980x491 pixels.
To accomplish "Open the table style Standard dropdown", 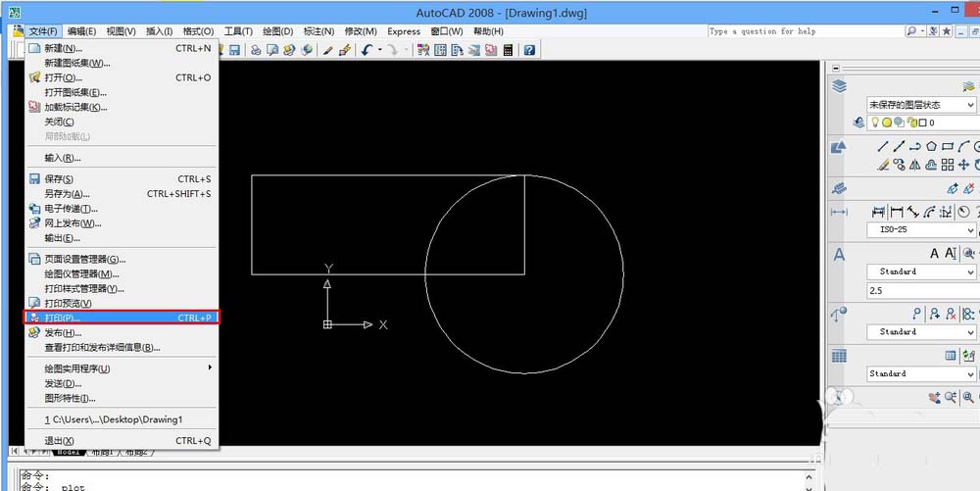I will point(921,373).
